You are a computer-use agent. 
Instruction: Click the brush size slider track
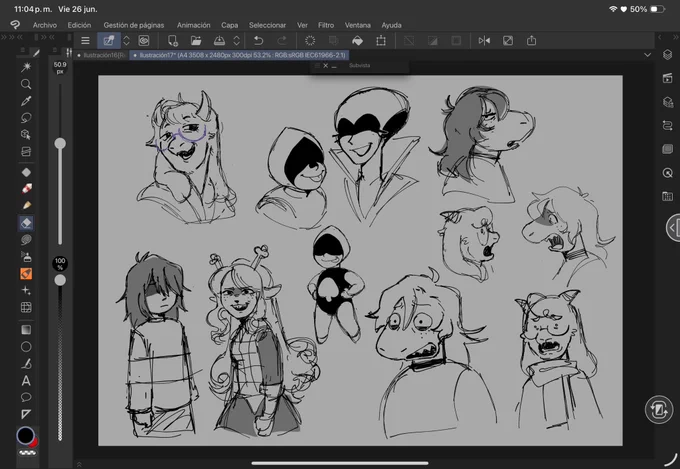pyautogui.click(x=60, y=164)
